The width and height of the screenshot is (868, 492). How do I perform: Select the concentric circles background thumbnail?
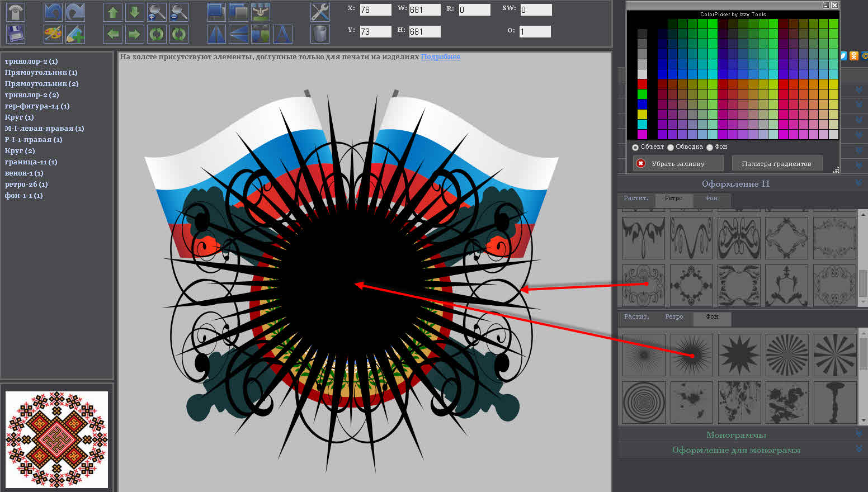point(644,402)
